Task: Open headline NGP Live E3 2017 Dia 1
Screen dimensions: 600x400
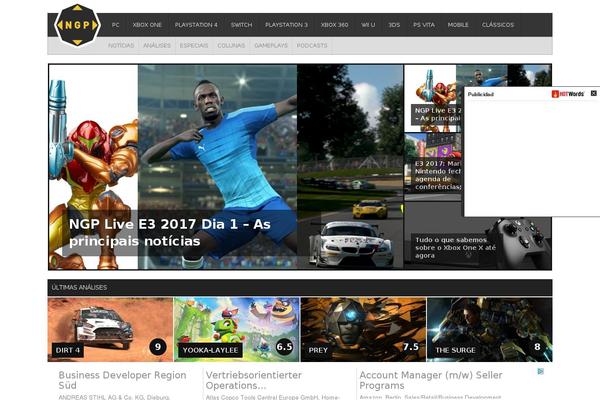Action: (x=170, y=232)
